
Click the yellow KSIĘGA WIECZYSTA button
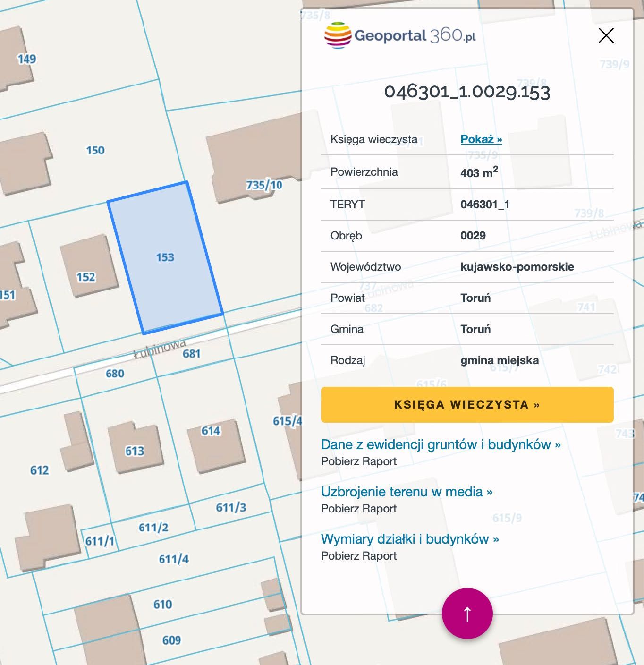pyautogui.click(x=467, y=405)
